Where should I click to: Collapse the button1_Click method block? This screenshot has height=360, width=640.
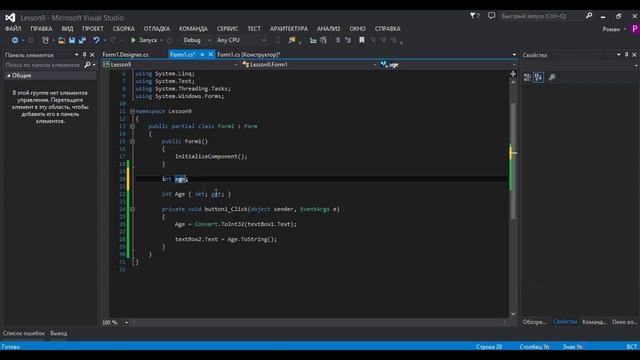(132, 209)
